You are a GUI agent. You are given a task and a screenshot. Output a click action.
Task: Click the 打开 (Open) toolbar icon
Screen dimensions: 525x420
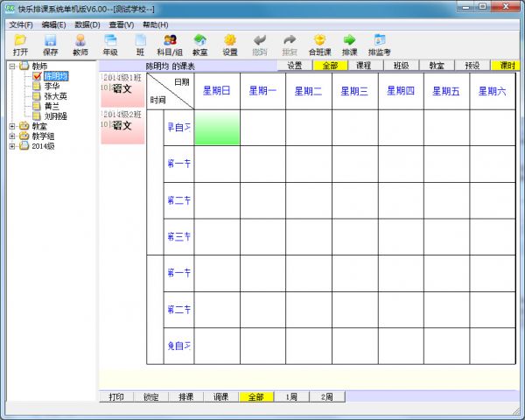pos(20,45)
